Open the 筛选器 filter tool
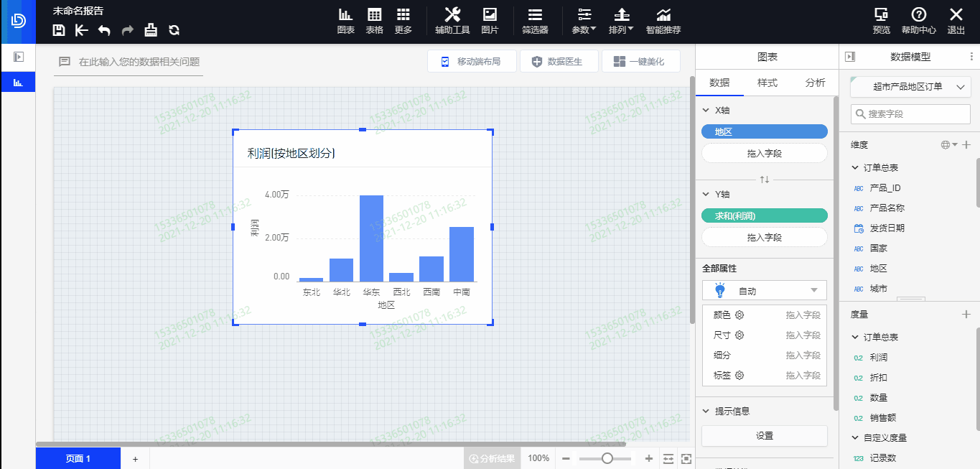The width and height of the screenshot is (980, 469). click(535, 20)
